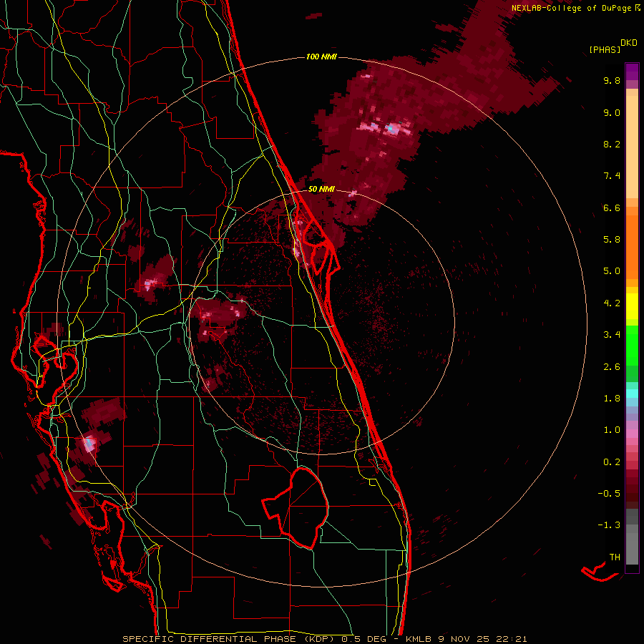
Task: Click the 50 NMI range ring label
Action: click(x=321, y=189)
